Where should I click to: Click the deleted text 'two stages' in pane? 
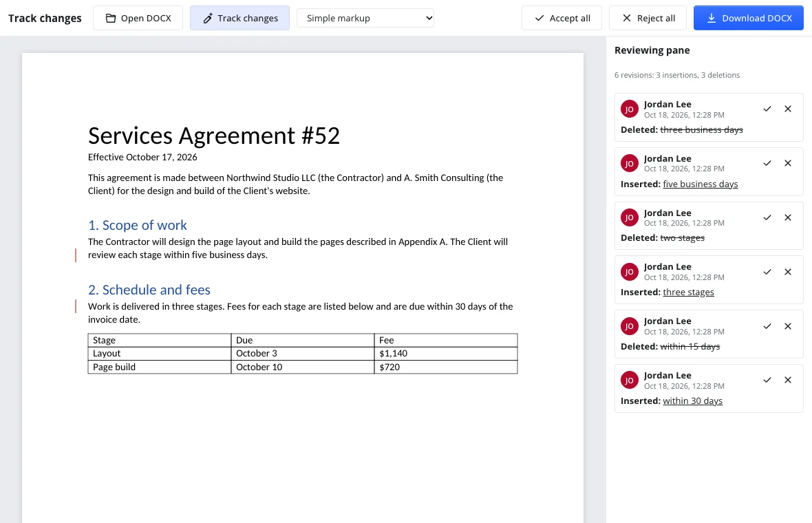pyautogui.click(x=682, y=237)
